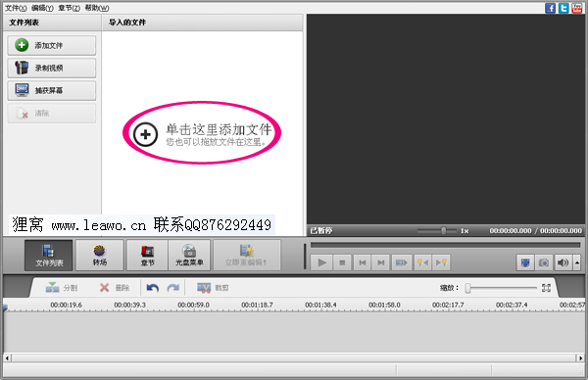Go to the next marker pin
This screenshot has height=380, width=588.
point(441,262)
